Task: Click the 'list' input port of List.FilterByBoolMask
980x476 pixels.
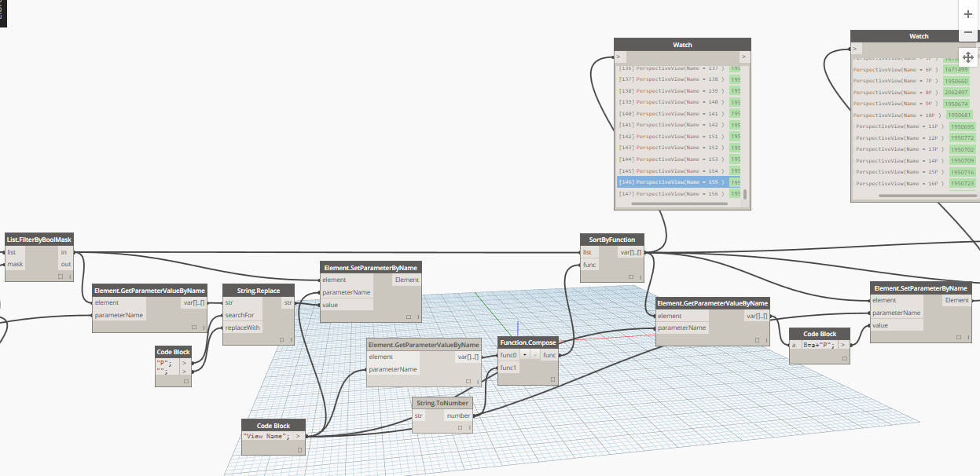Action: point(13,252)
